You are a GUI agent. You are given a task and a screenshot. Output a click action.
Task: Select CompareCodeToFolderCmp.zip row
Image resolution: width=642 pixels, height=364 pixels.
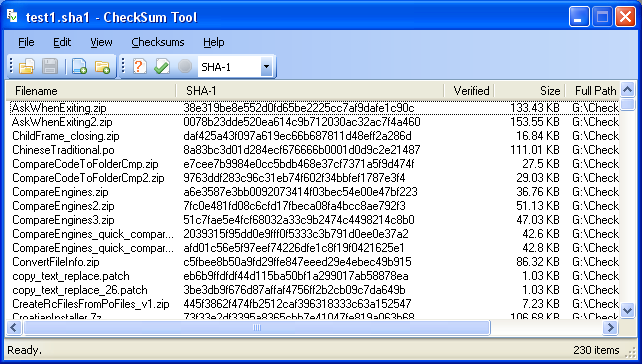tap(314, 164)
